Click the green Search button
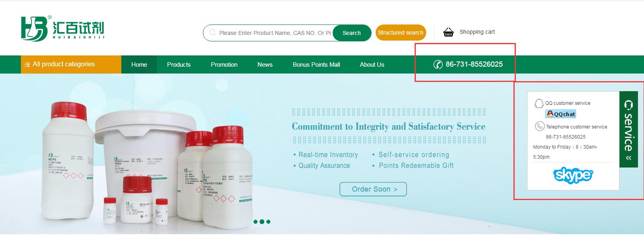644x237 pixels. tap(352, 33)
